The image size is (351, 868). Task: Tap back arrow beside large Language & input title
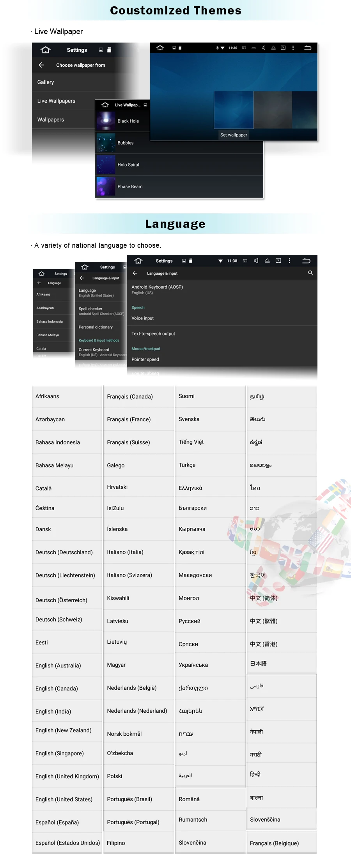pos(135,273)
